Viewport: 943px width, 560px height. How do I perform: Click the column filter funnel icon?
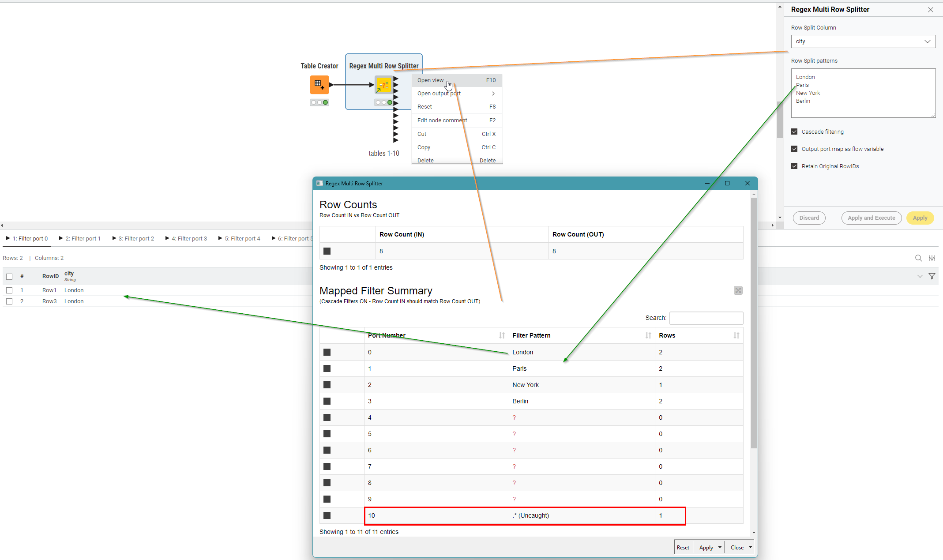click(x=932, y=276)
